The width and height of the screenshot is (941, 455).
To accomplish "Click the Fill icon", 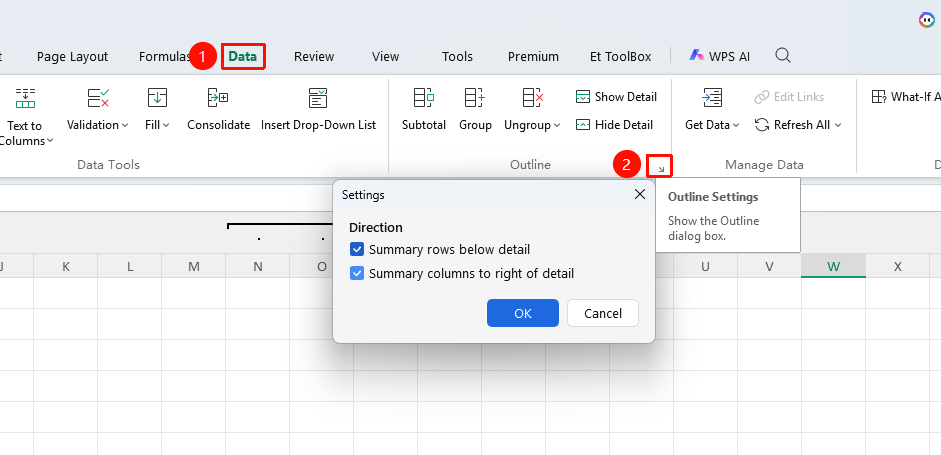I will pyautogui.click(x=157, y=97).
